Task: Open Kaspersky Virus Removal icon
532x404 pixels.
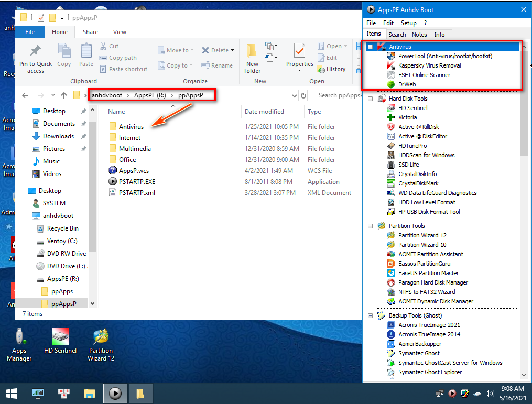Action: coord(391,65)
